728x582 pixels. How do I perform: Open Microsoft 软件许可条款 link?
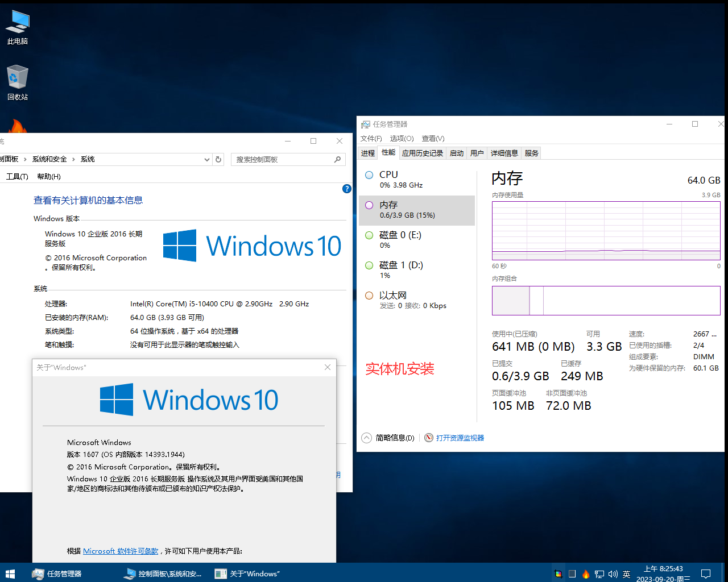coord(121,551)
